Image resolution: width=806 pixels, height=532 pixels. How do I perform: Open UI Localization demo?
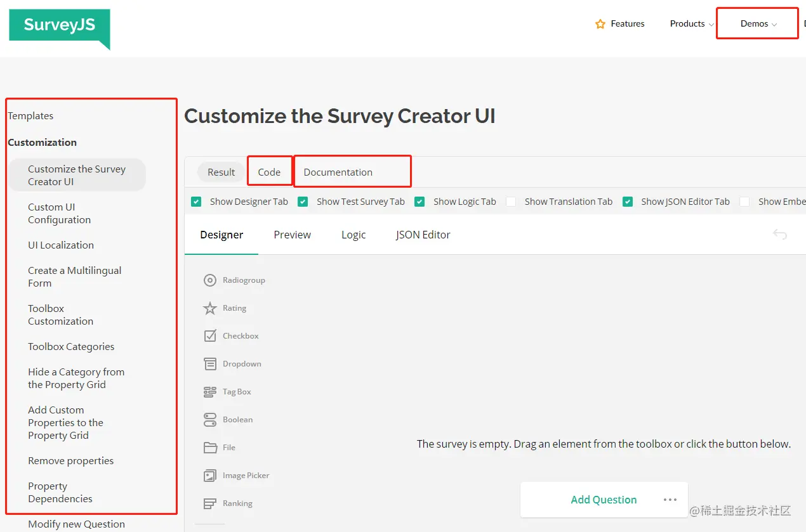point(61,245)
